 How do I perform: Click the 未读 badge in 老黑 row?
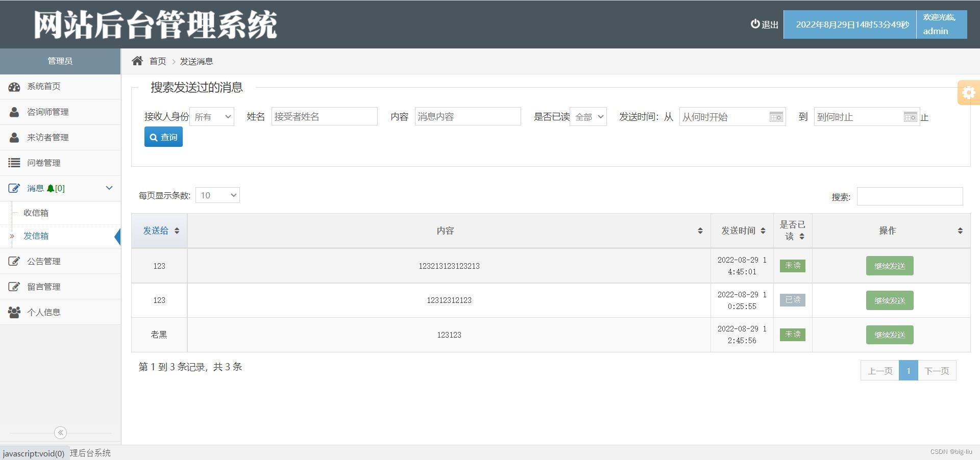793,335
